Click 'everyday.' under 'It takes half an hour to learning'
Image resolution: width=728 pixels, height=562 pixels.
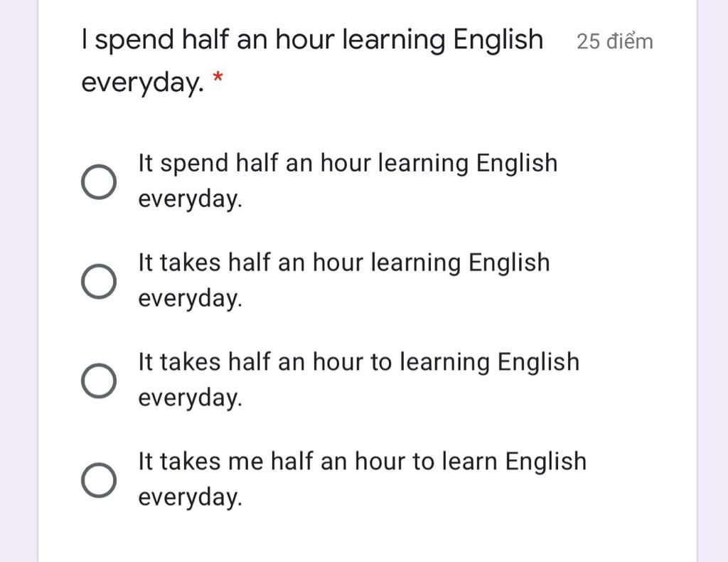click(x=190, y=398)
